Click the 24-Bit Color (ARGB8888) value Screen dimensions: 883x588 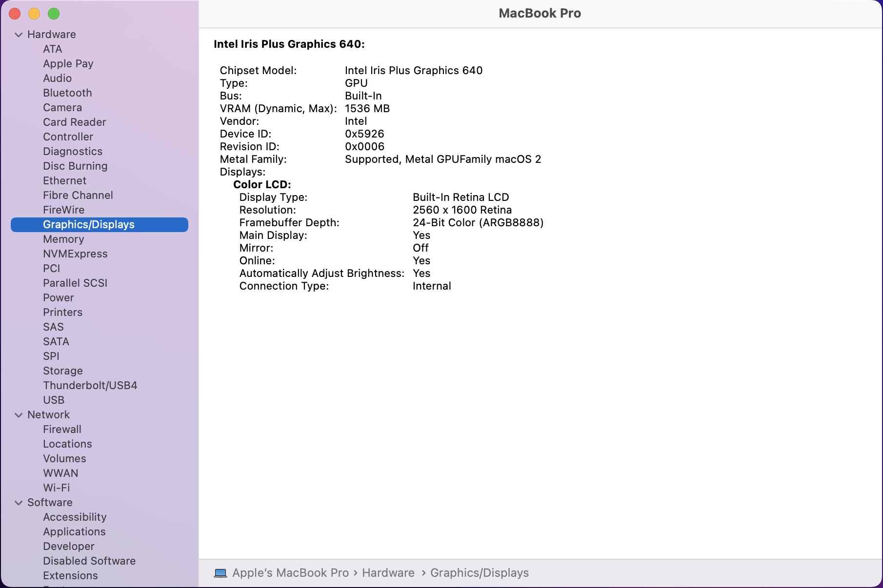pyautogui.click(x=478, y=223)
